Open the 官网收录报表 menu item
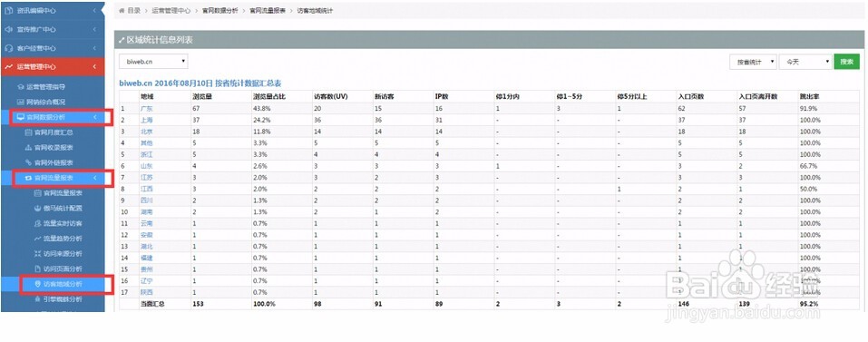 coord(54,148)
